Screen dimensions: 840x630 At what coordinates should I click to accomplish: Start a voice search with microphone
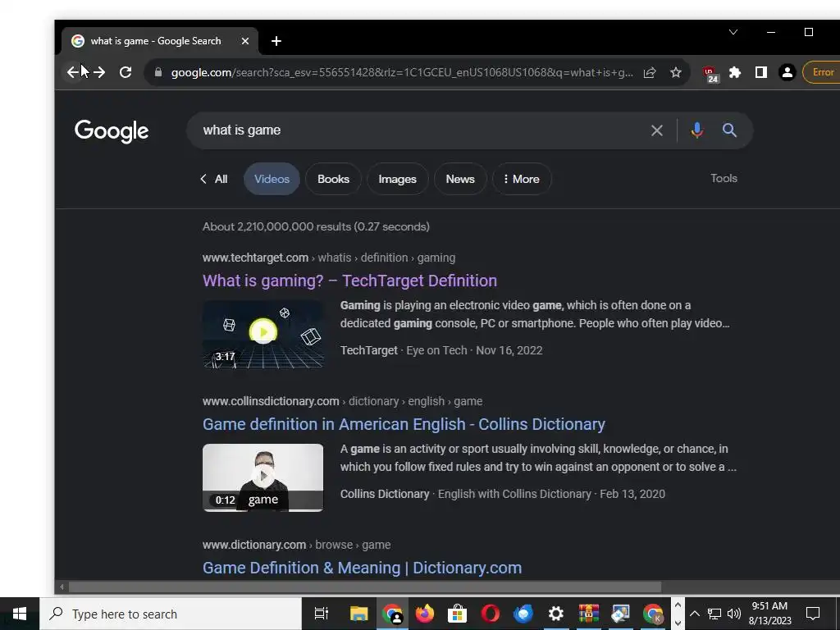(x=697, y=130)
